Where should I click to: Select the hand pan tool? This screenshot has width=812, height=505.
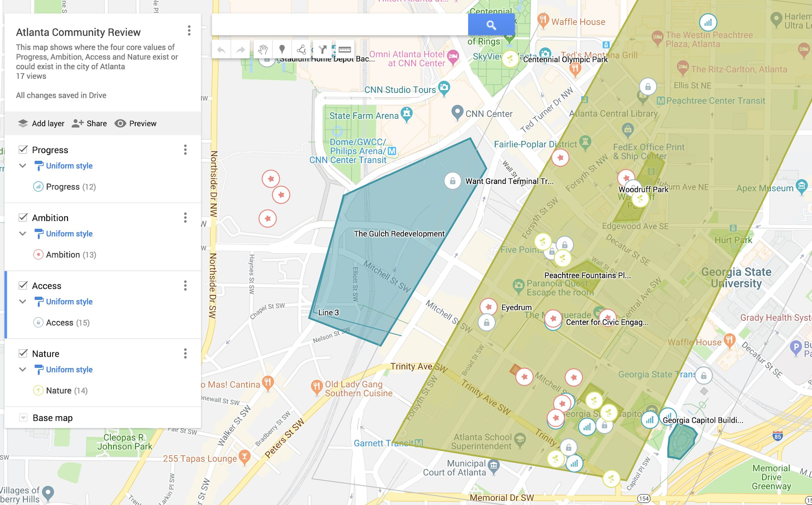click(263, 50)
